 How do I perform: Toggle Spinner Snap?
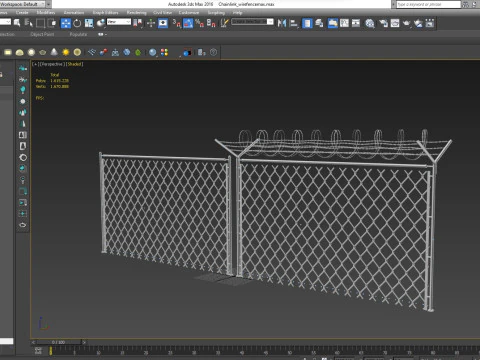[211, 23]
